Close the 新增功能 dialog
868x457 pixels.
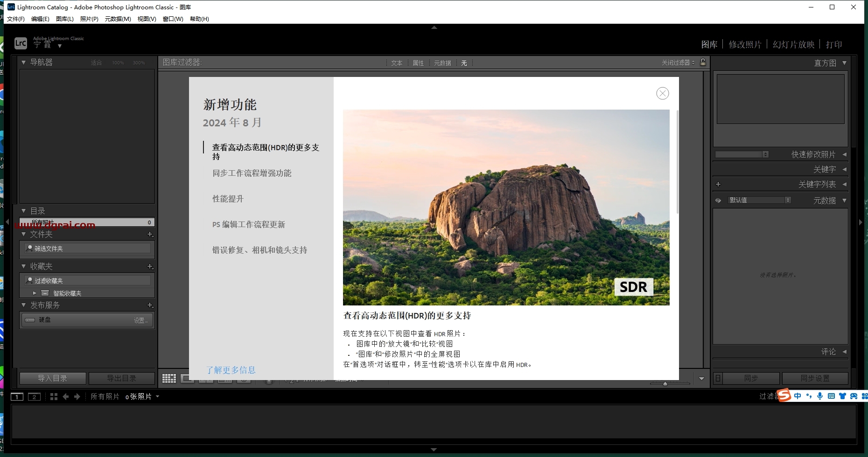(x=662, y=93)
